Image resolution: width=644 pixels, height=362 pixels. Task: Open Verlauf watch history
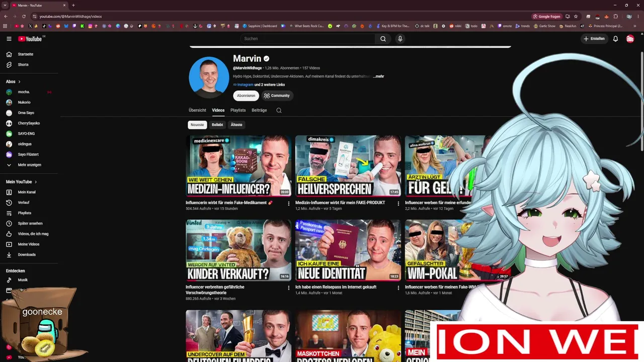(x=24, y=203)
